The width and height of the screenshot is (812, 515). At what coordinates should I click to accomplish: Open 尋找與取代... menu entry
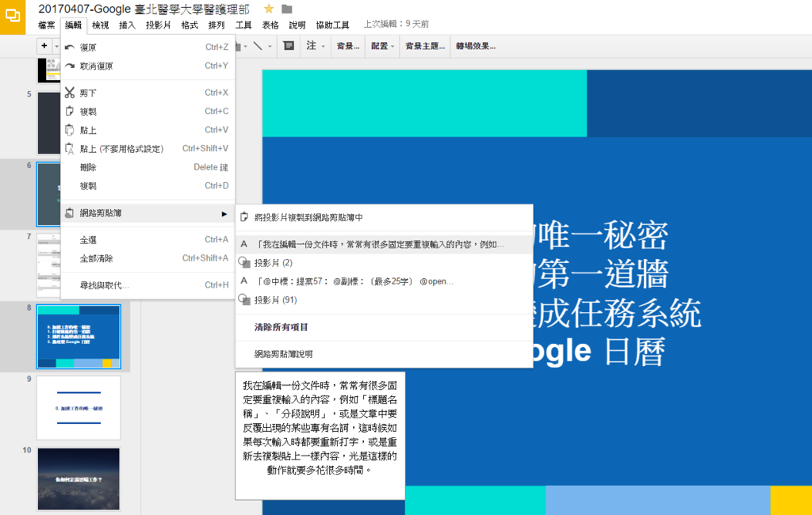[148, 285]
